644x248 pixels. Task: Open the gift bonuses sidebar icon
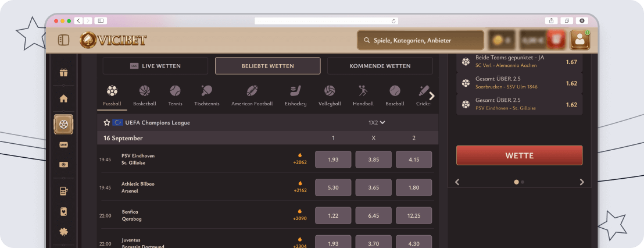click(63, 73)
